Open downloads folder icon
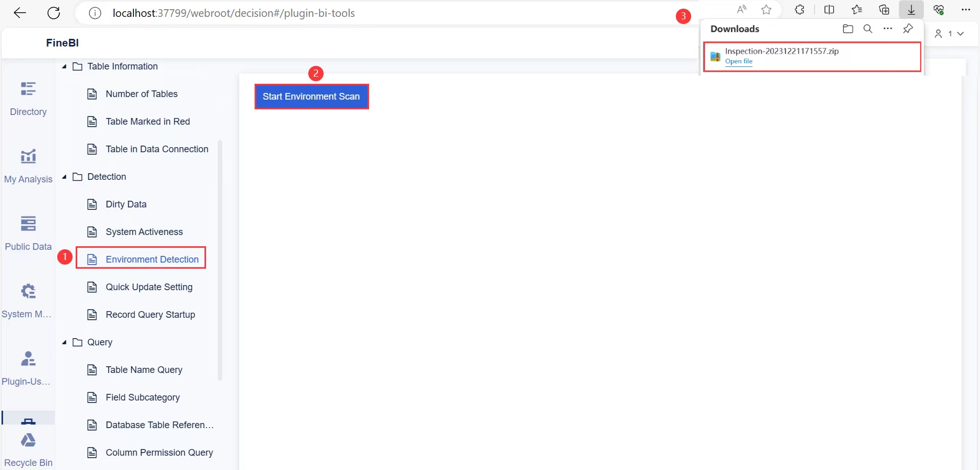The width and height of the screenshot is (980, 470). (848, 29)
